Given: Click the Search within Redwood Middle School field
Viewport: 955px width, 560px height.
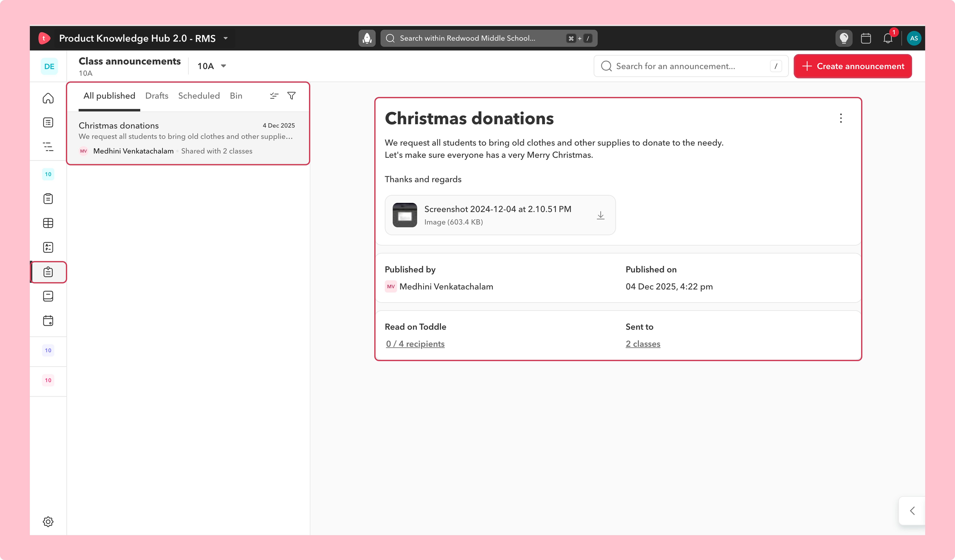Looking at the screenshot, I should [489, 38].
